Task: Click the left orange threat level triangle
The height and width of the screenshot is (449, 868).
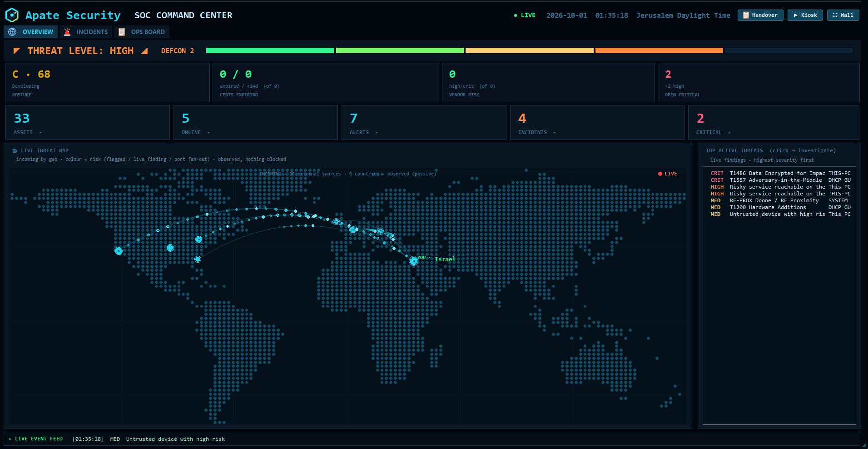Action: point(17,51)
